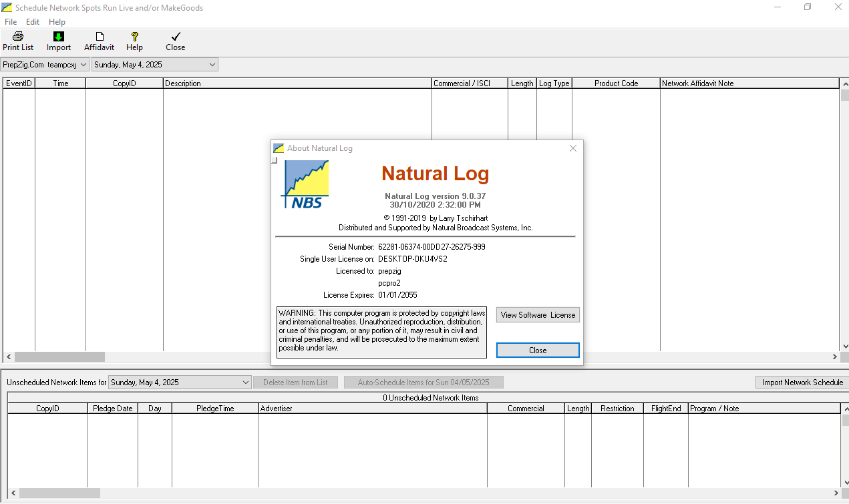849x504 pixels.
Task: Click the app icon in main title bar
Action: click(7, 8)
